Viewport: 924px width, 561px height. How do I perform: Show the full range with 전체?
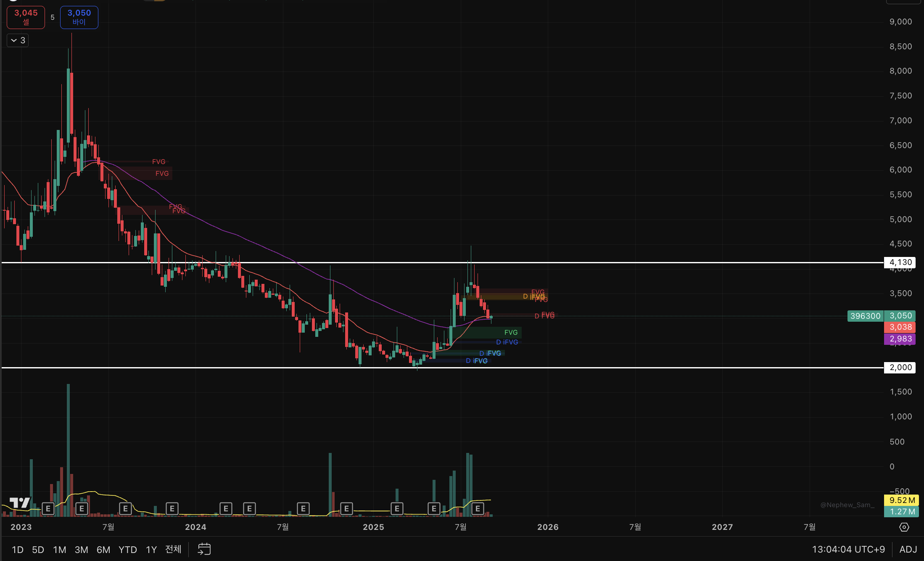coord(173,549)
